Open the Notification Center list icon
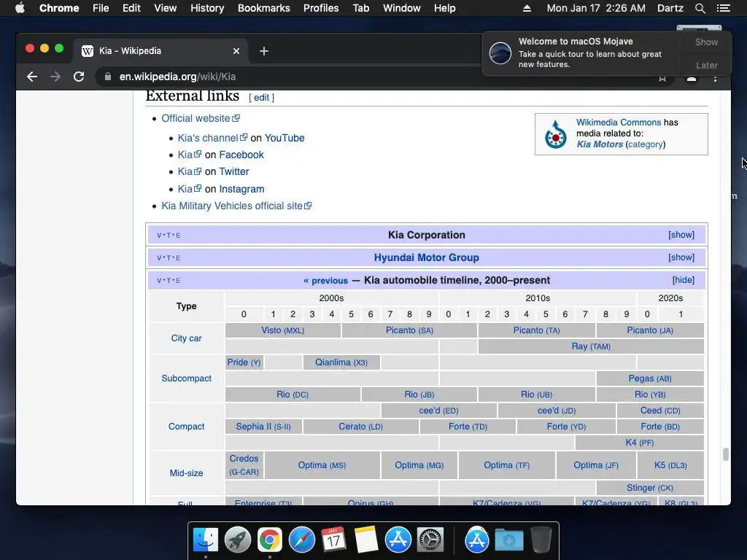This screenshot has width=747, height=560. 723,8
